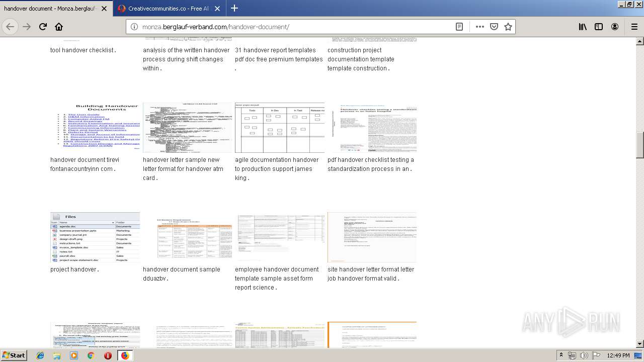
Task: Open the Firefox home page
Action: pos(59,27)
